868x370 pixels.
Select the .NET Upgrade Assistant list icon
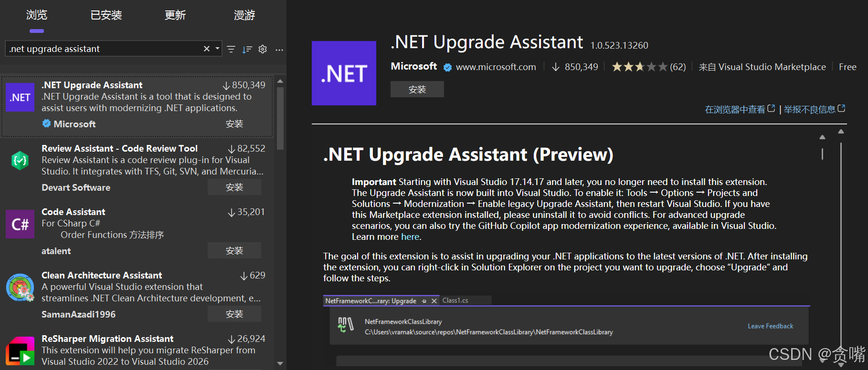pyautogui.click(x=20, y=97)
